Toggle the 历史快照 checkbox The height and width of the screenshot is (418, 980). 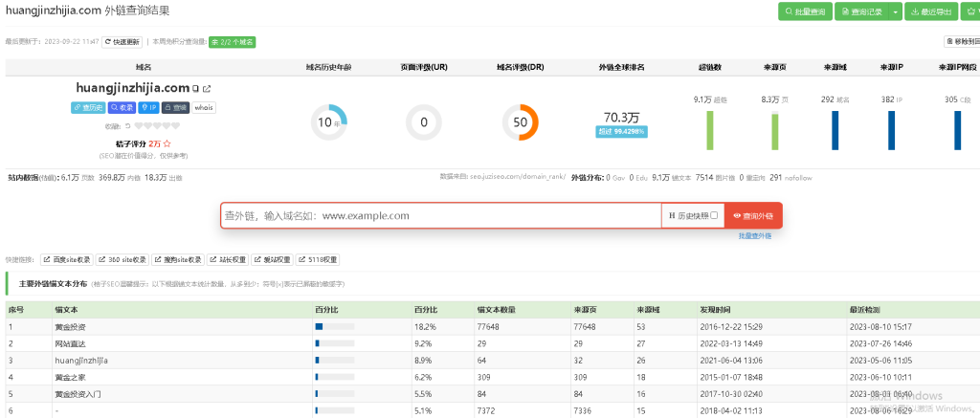[x=714, y=215]
